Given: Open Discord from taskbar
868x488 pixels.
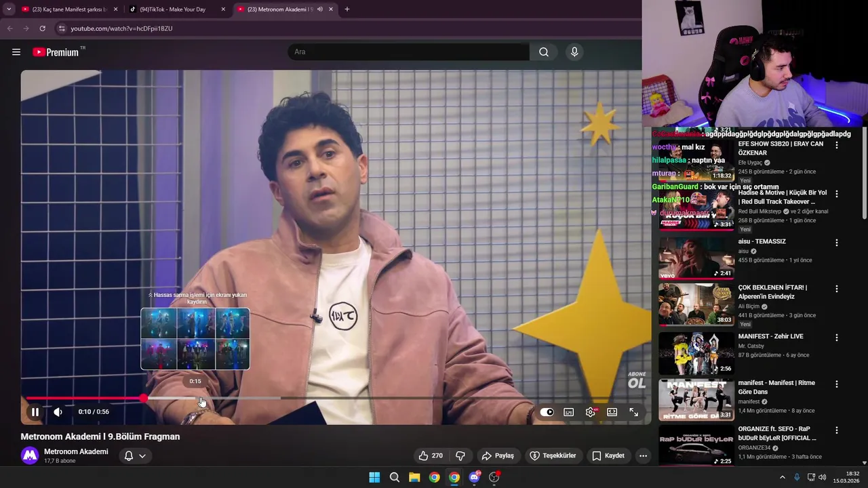Looking at the screenshot, I should [x=475, y=477].
